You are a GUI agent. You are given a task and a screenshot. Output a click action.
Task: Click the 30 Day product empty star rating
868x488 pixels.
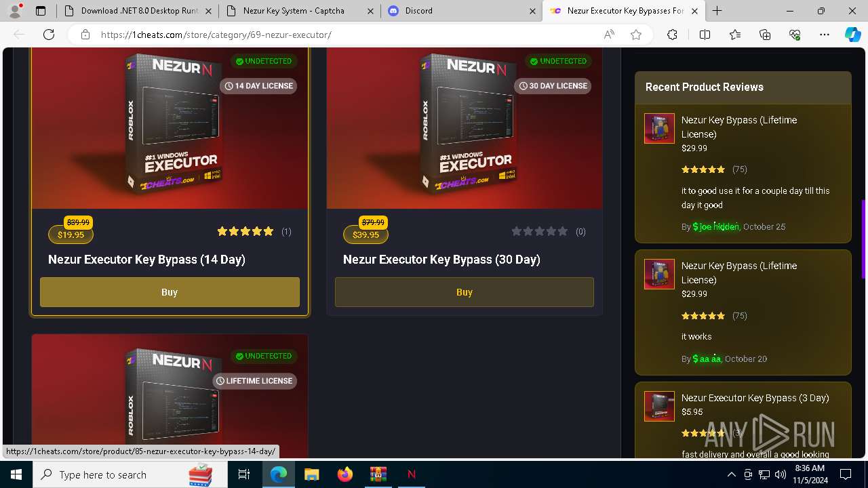pos(540,231)
